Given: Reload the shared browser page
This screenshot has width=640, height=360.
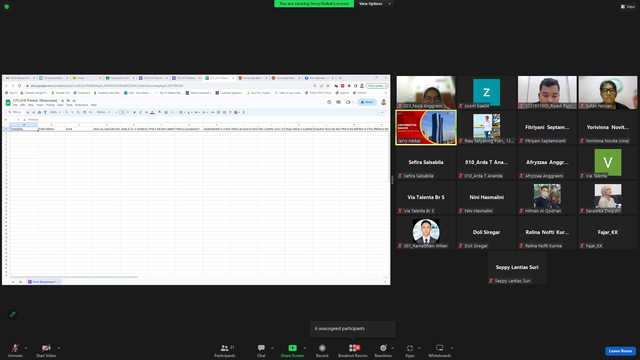Looking at the screenshot, I should [19, 86].
